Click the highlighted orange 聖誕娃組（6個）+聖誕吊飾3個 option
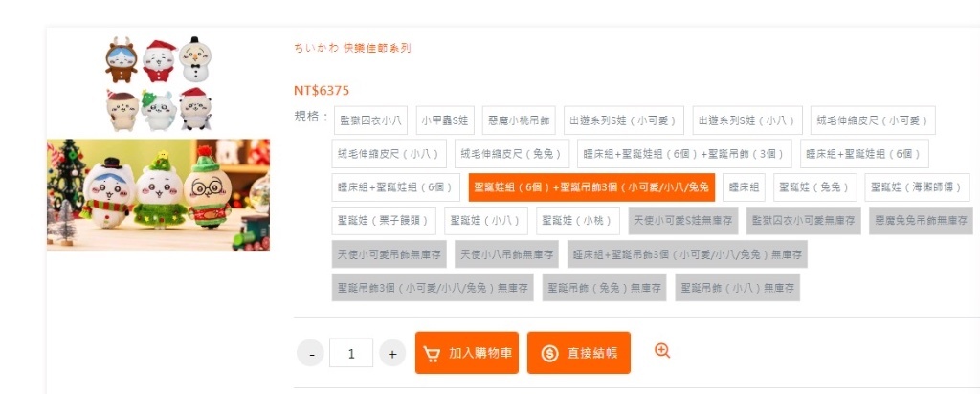The height and width of the screenshot is (394, 980). (x=591, y=187)
